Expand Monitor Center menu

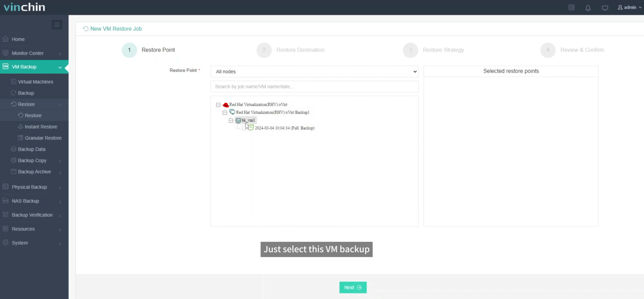click(x=34, y=53)
